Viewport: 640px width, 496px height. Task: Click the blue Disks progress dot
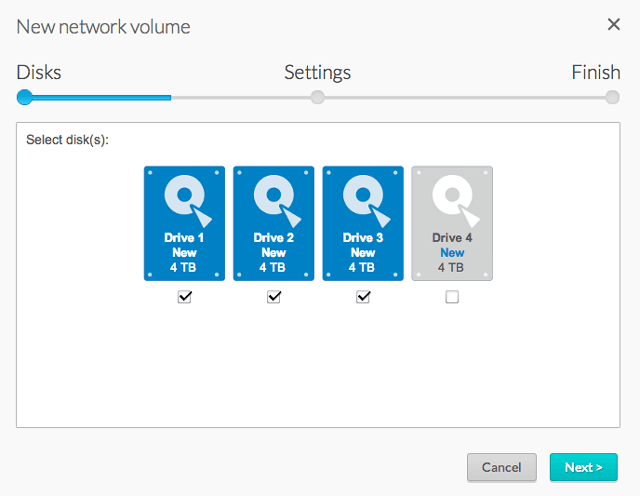[24, 98]
